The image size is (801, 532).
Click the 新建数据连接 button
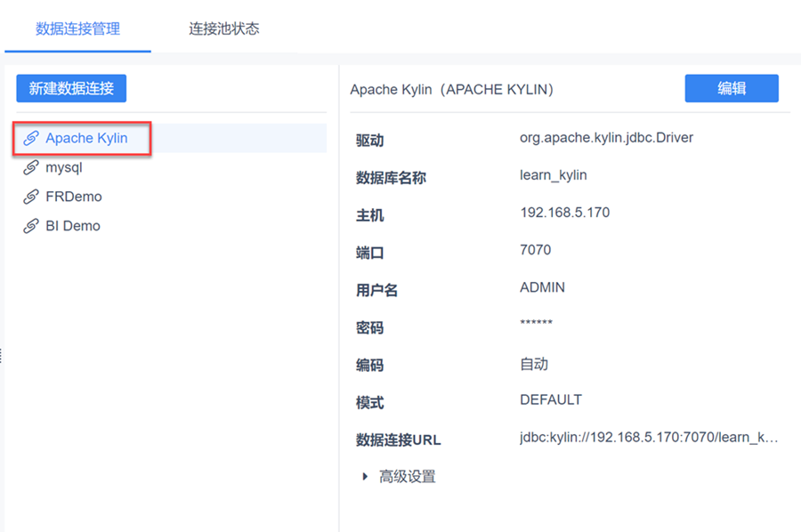(x=71, y=88)
